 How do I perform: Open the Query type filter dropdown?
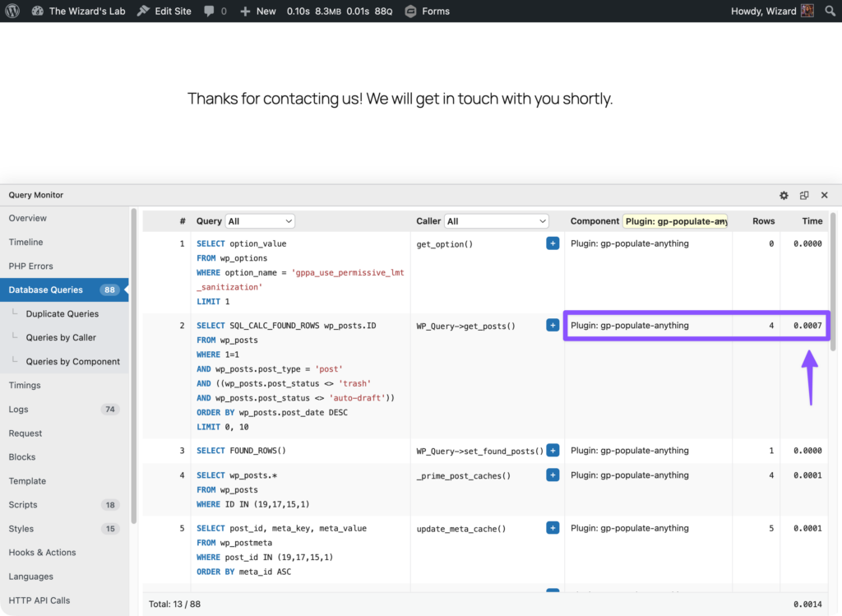[x=260, y=221]
